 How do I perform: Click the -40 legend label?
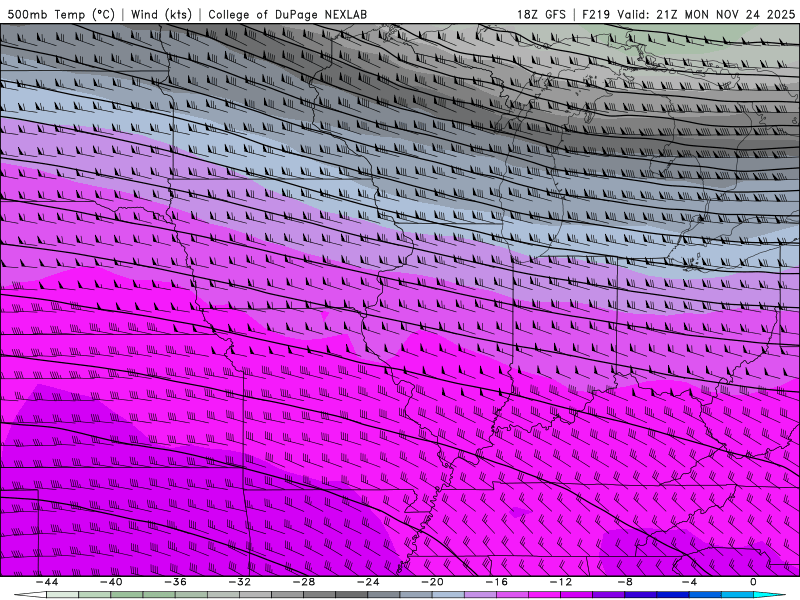click(111, 582)
